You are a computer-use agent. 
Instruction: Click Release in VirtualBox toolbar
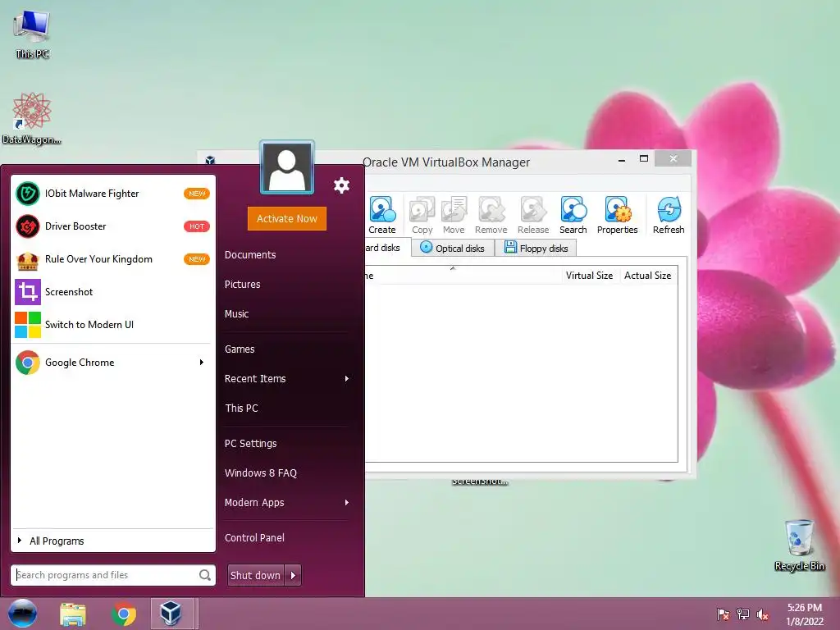[x=533, y=216]
